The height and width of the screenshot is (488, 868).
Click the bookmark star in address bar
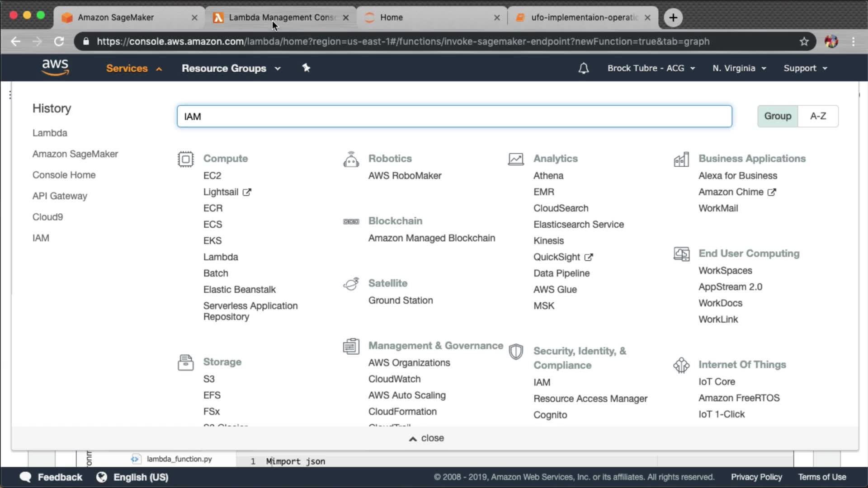804,42
